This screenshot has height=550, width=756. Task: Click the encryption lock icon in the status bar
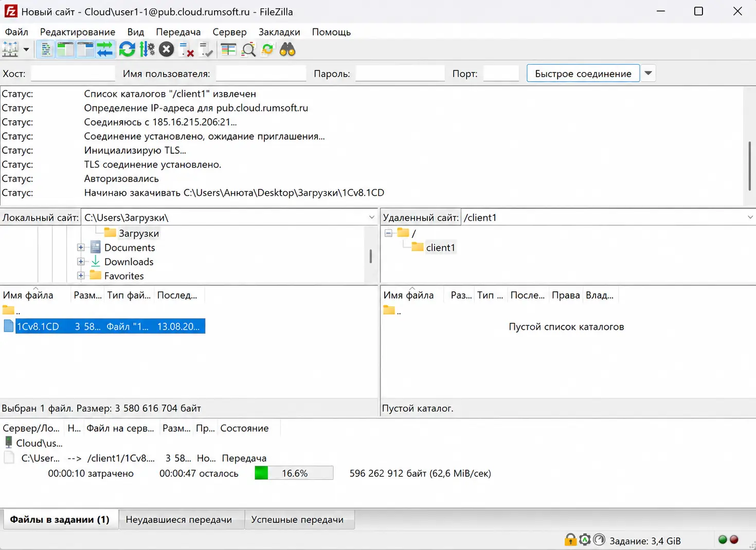[x=570, y=540]
